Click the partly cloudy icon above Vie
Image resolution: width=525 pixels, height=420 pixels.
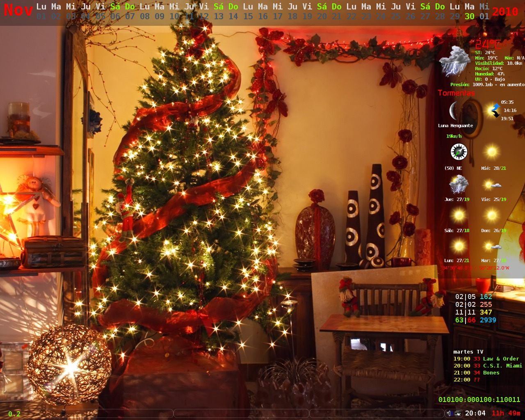coord(492,185)
